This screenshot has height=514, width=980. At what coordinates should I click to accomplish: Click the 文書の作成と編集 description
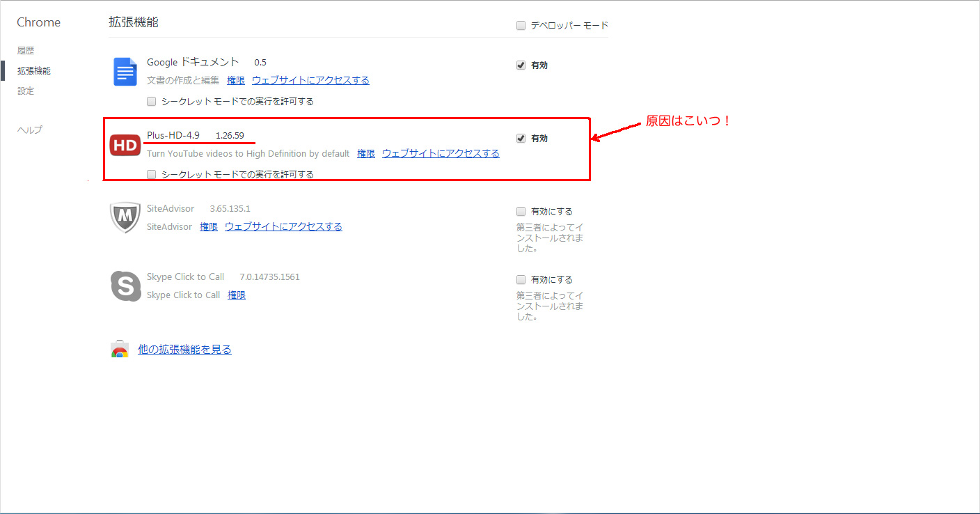coord(183,81)
